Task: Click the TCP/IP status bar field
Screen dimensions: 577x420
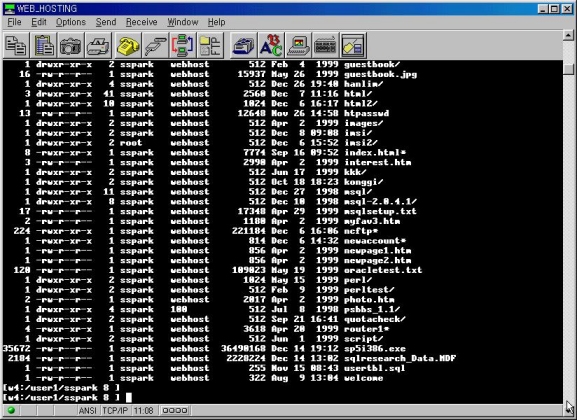Action: [x=115, y=410]
